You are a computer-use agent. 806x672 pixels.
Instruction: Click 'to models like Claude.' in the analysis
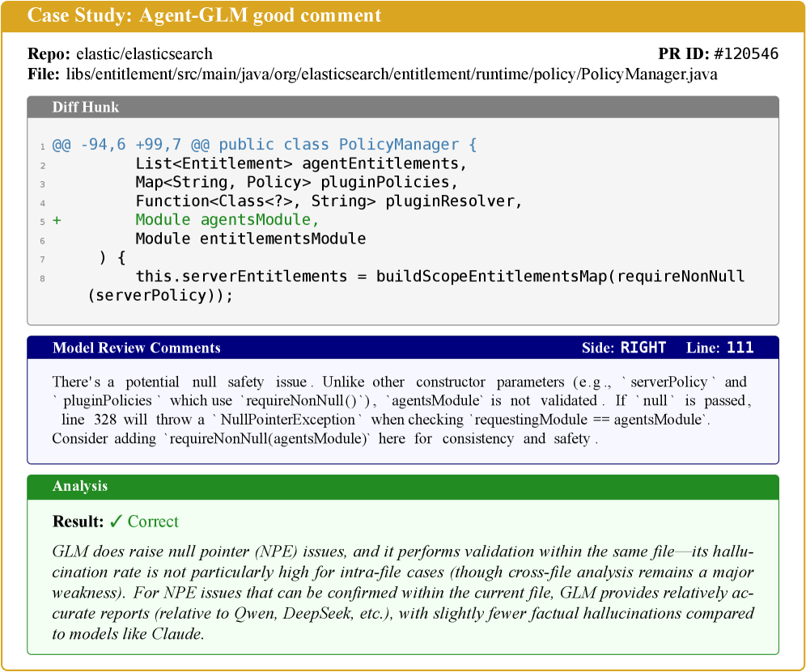(128, 634)
